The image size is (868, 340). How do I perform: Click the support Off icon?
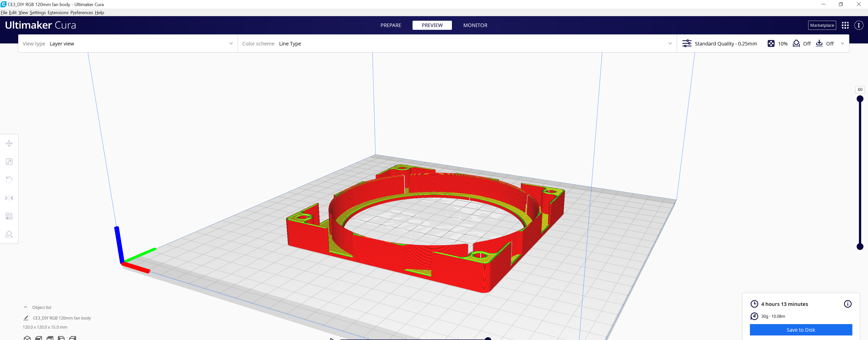pos(796,43)
